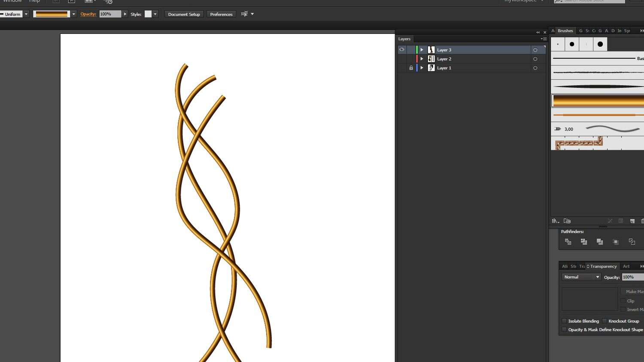Open Layers panel flyout menu
644x362 pixels.
[x=544, y=39]
